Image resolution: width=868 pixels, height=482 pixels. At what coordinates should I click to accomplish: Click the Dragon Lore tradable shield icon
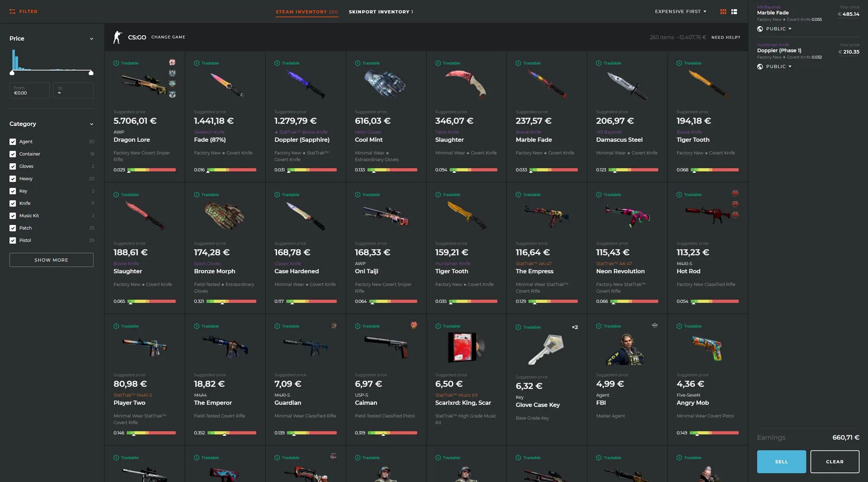[x=116, y=63]
